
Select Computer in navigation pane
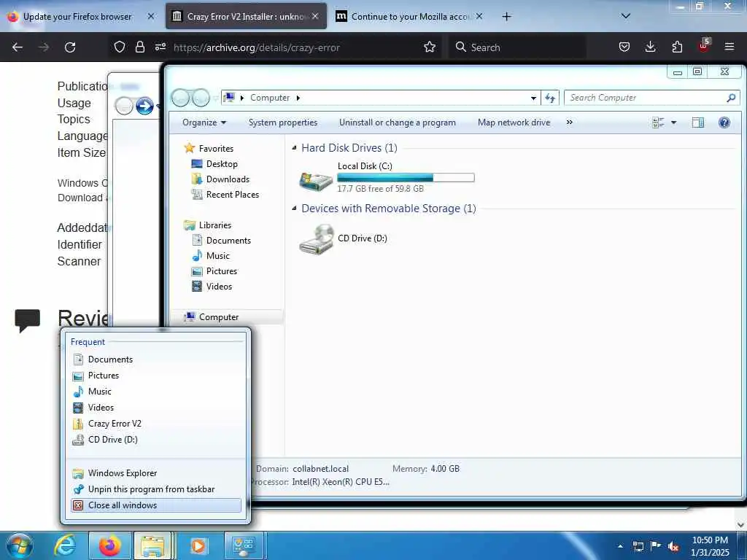coord(219,317)
